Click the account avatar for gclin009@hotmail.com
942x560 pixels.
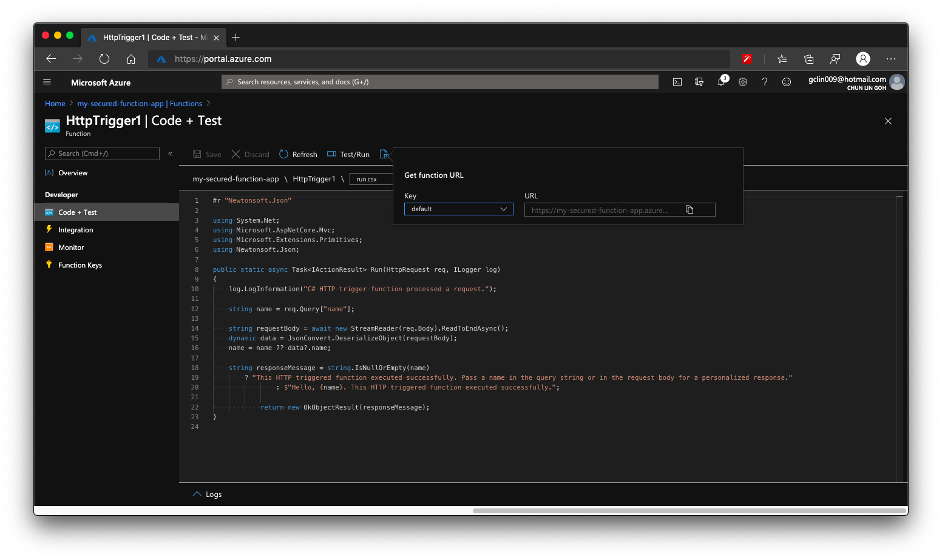(896, 82)
